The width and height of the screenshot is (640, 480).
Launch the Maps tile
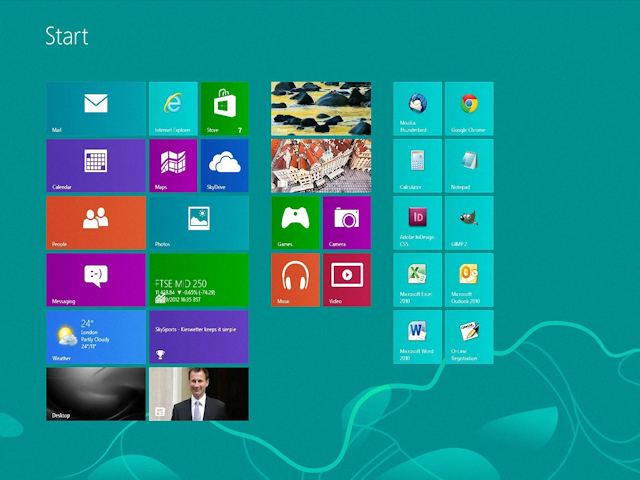(173, 165)
